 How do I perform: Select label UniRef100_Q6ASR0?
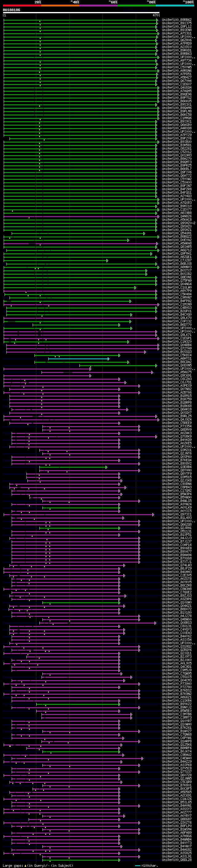pyautogui.click(x=177, y=125)
